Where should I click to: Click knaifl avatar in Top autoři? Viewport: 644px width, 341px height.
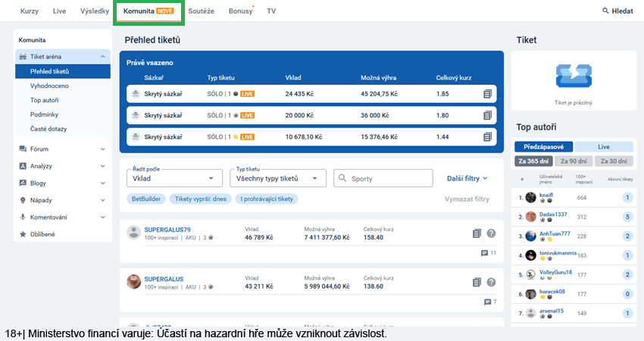tap(531, 198)
